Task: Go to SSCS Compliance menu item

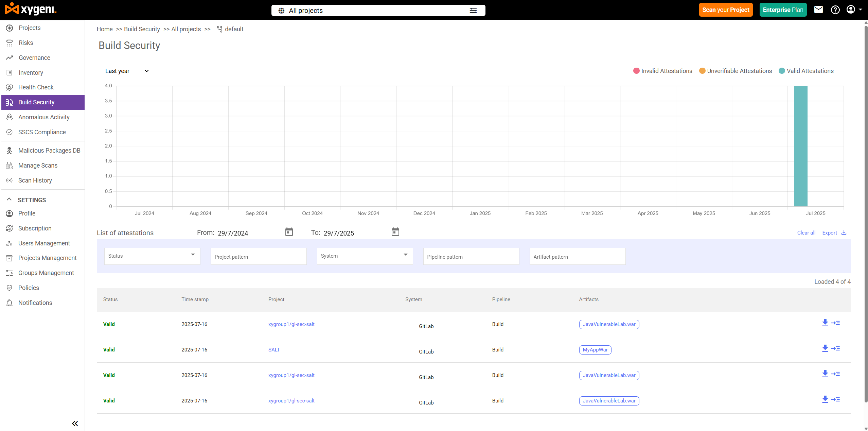Action: point(42,132)
